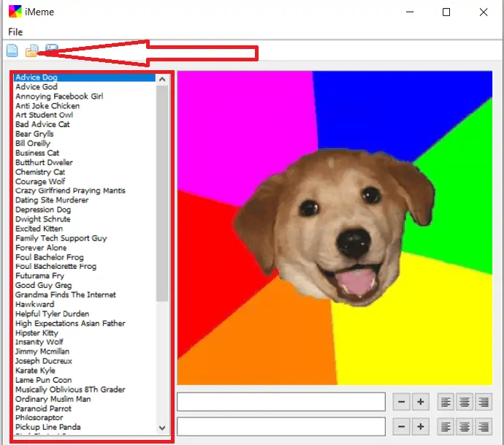Left-align the bottom text line

[x=446, y=426]
